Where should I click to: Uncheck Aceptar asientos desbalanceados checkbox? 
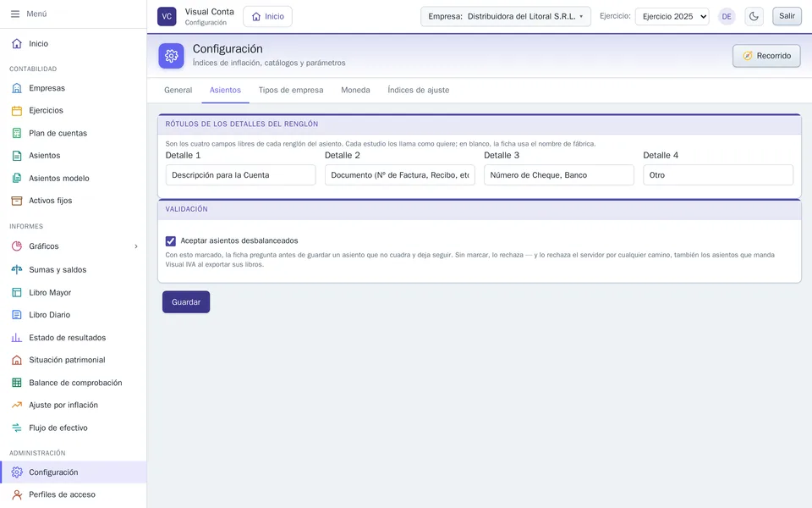pos(170,241)
